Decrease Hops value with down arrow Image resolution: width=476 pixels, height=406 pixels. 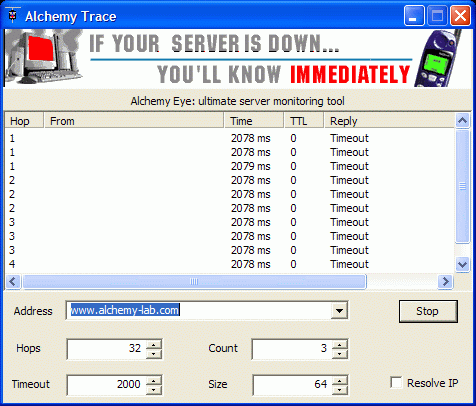click(154, 354)
